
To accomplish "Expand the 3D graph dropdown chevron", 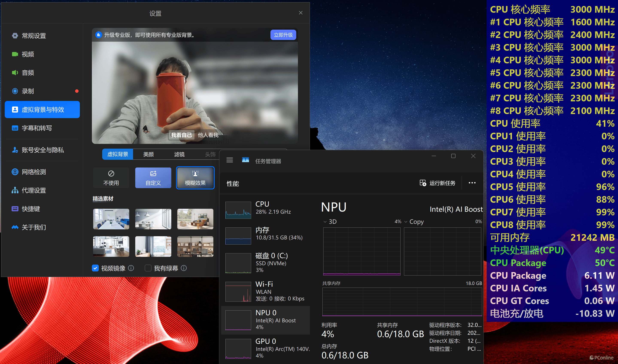I will 325,222.
